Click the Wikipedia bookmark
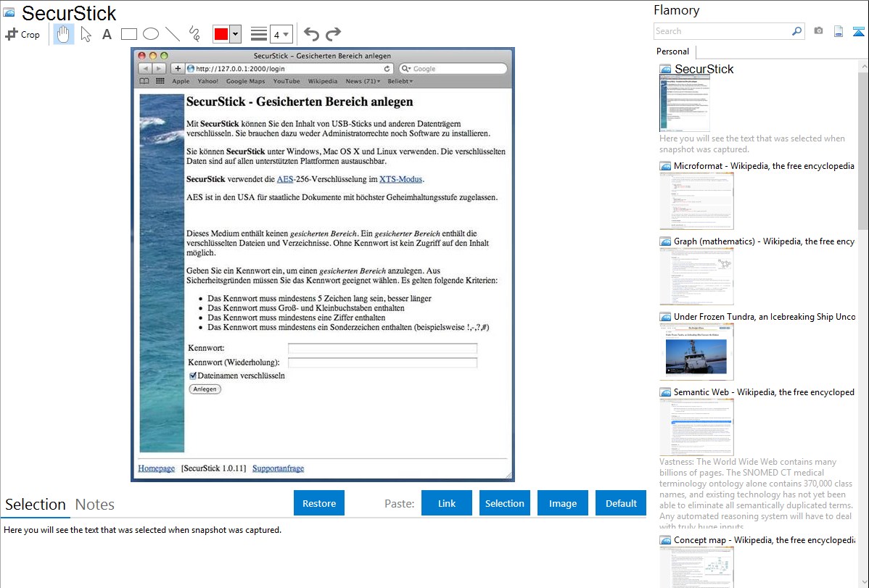 point(323,81)
